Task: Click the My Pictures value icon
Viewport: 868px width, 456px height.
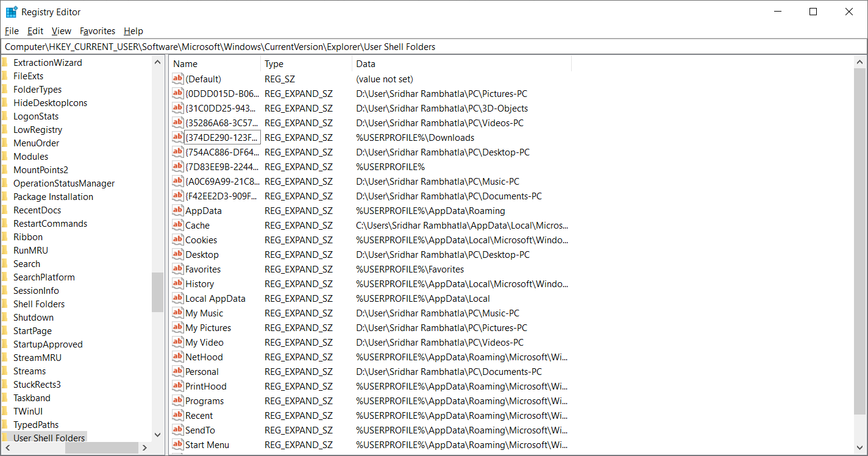Action: (177, 327)
